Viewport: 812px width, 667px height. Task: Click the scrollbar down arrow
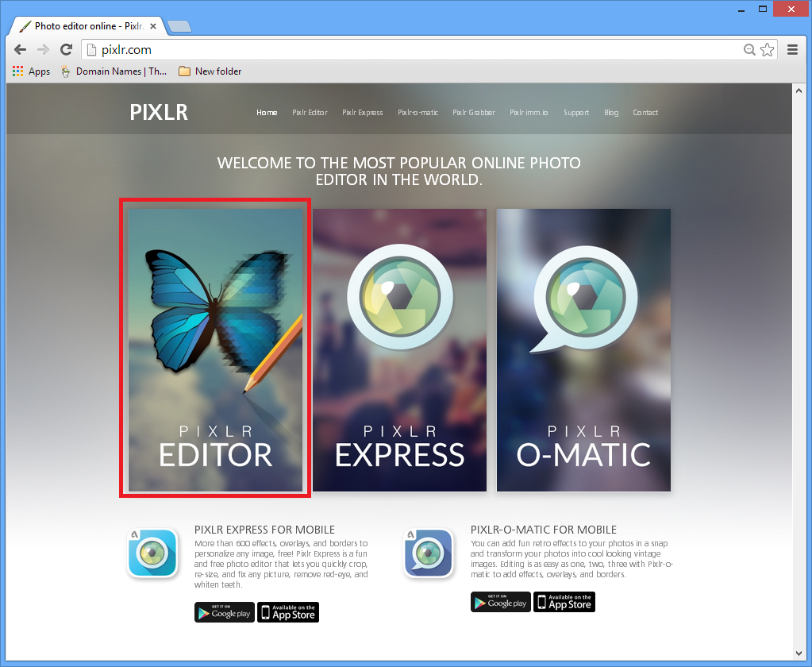[x=798, y=654]
